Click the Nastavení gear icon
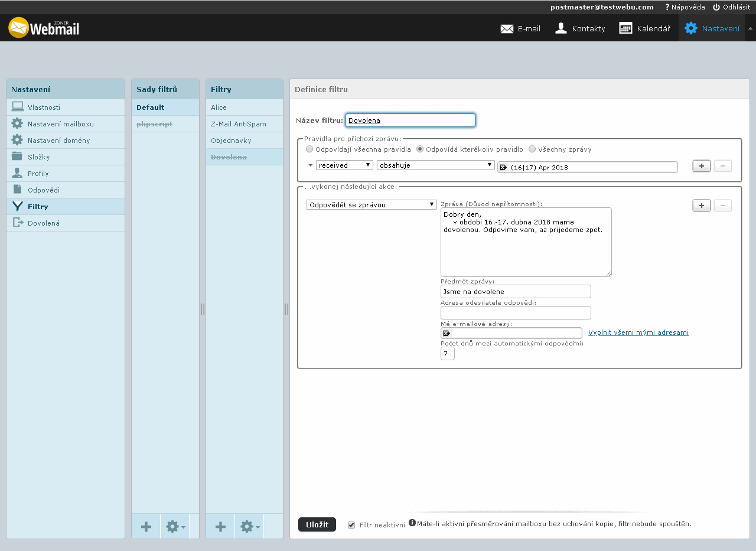756x551 pixels. tap(690, 28)
